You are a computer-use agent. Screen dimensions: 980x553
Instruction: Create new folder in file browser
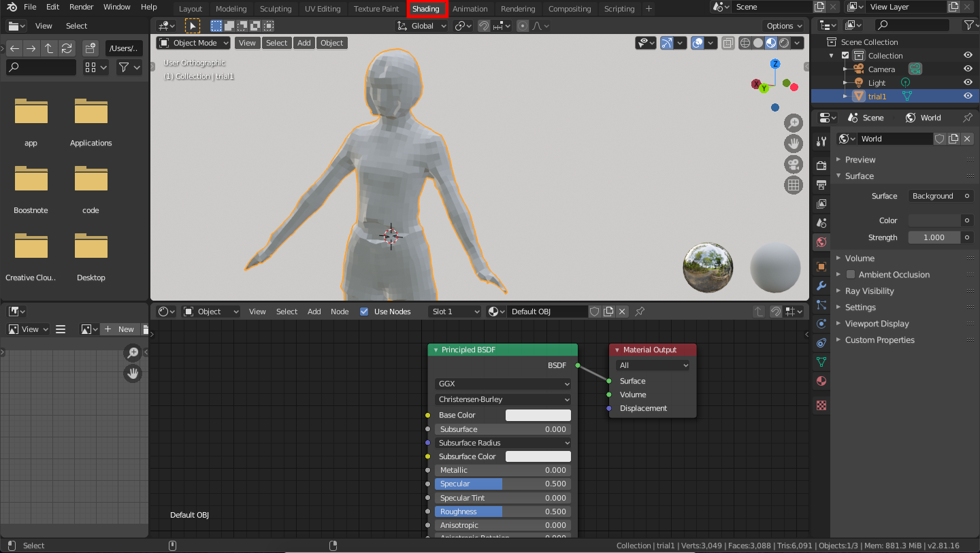pos(91,48)
